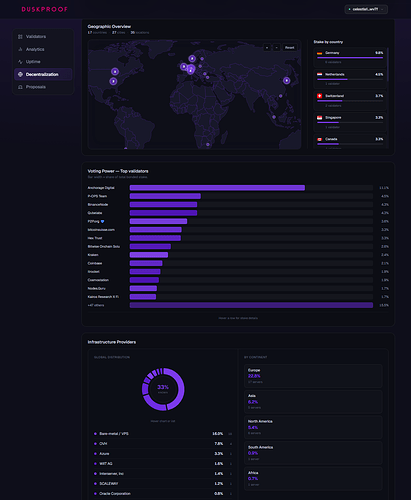Select the Bare-metal / VPS provider row
This screenshot has height=500, width=411.
pyautogui.click(x=163, y=434)
